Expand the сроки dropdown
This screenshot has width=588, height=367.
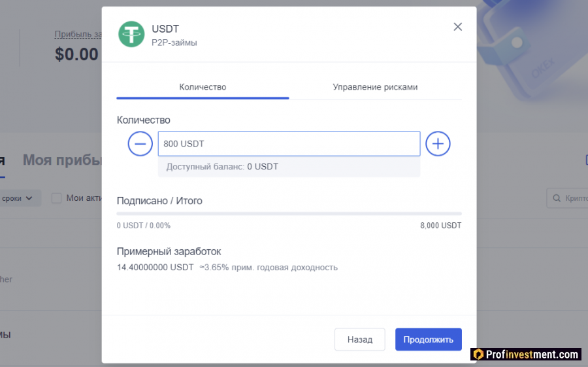(x=17, y=198)
